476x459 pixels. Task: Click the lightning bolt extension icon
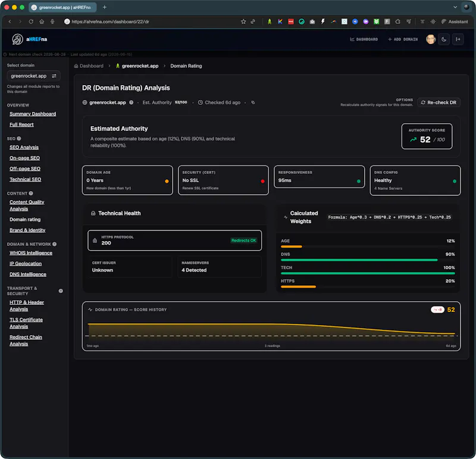[322, 21]
